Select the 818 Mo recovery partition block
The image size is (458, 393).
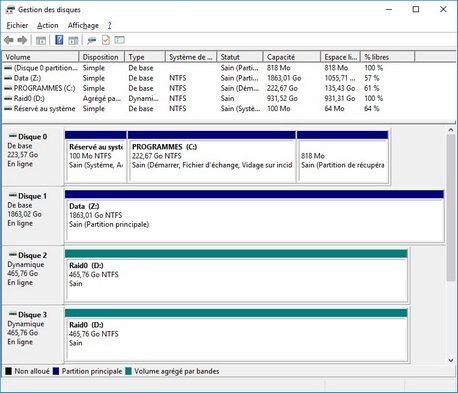point(343,157)
